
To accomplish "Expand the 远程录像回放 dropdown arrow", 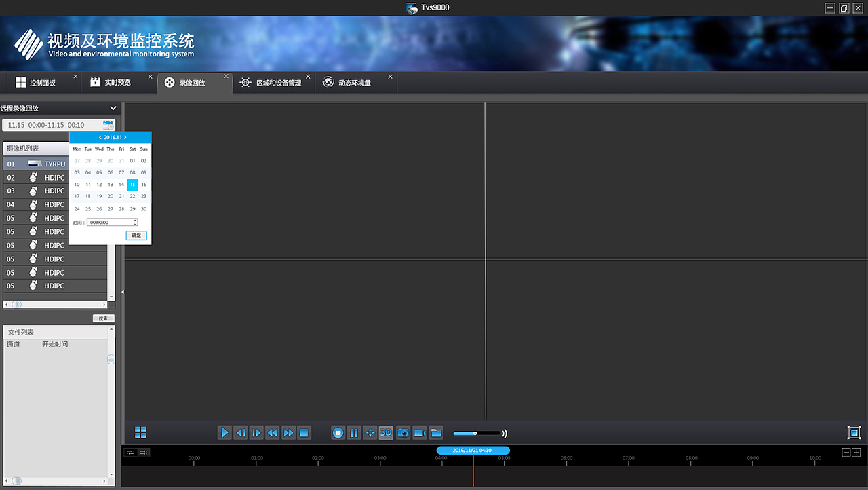I will (113, 108).
